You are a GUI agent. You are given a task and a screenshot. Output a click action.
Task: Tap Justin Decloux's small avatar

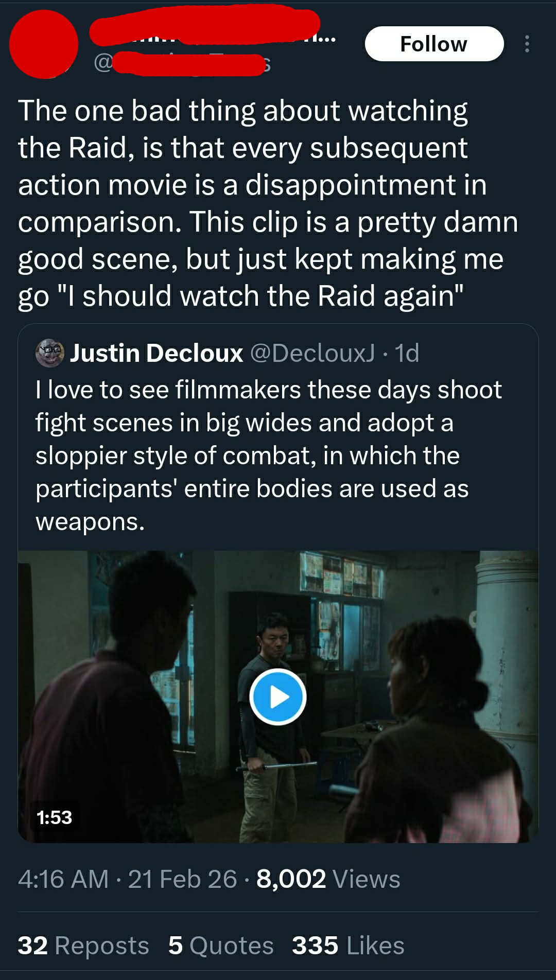[x=49, y=353]
